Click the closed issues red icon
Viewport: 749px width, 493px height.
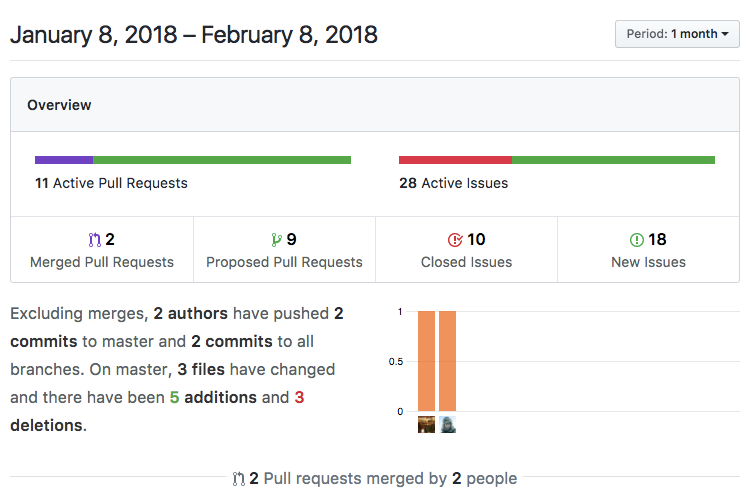(455, 240)
